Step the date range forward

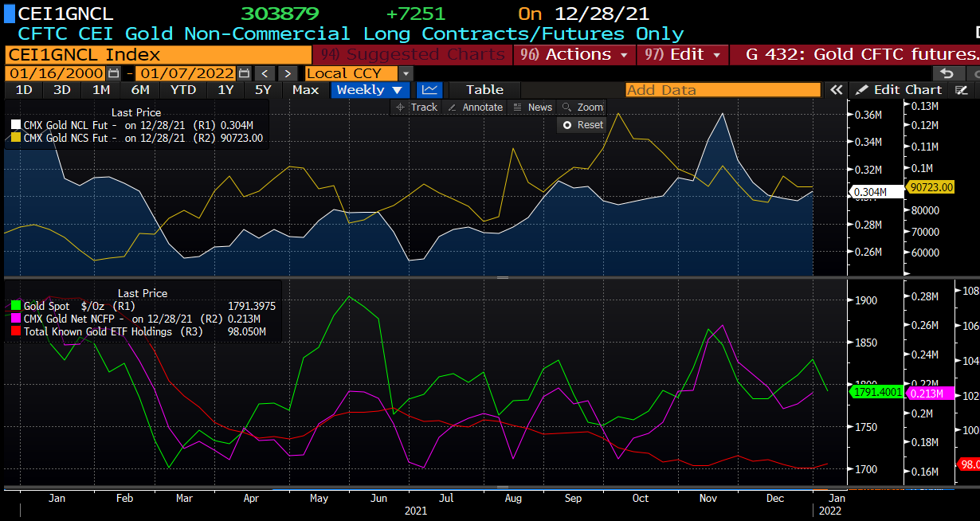point(287,73)
